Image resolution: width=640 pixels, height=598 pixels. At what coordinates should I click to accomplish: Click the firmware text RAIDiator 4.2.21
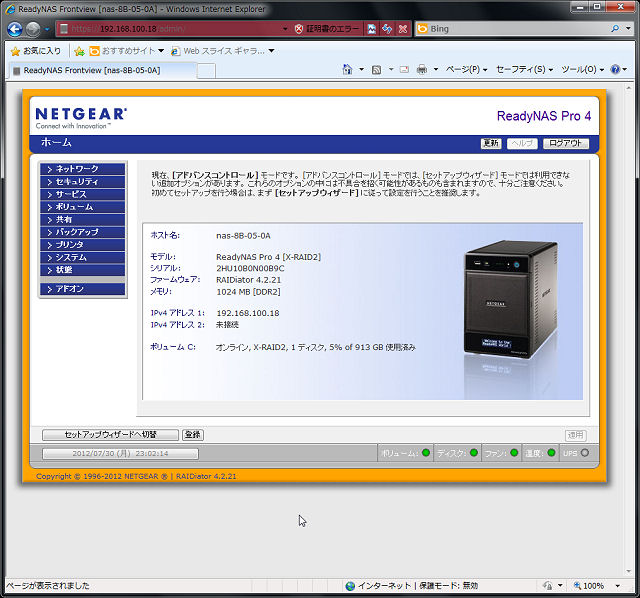point(249,280)
